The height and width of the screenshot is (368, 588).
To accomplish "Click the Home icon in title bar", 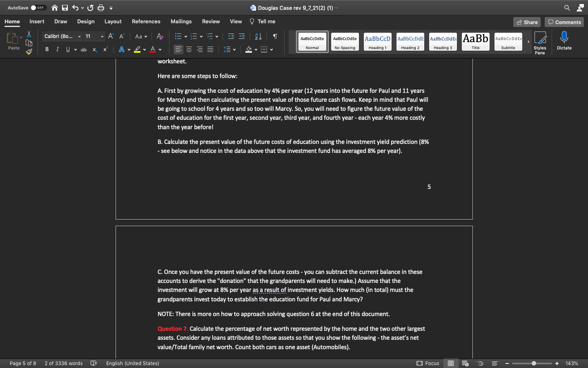I will coord(54,8).
